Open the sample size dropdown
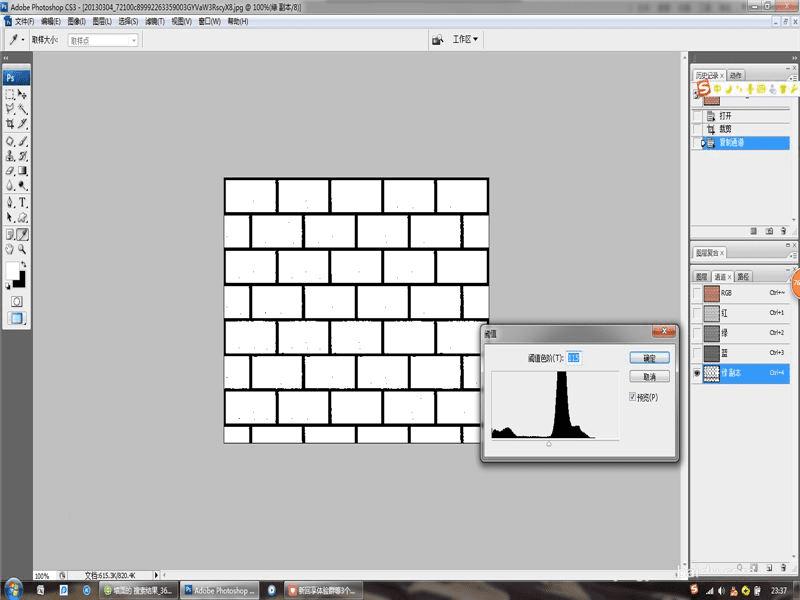Image resolution: width=800 pixels, height=600 pixels. tap(103, 40)
